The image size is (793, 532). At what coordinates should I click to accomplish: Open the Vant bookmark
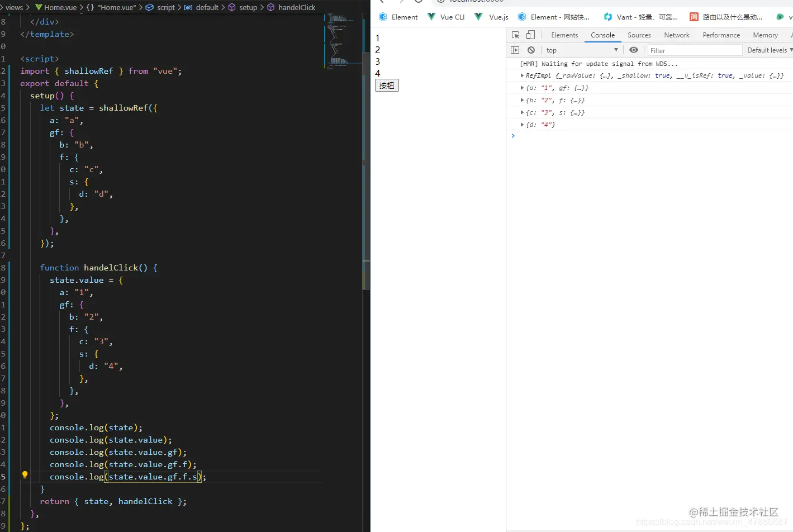click(x=640, y=17)
